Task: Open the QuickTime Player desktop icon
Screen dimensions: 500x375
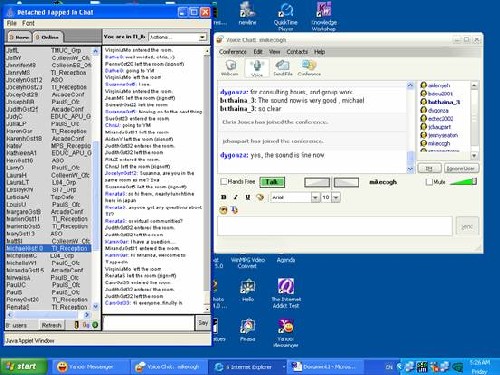Action: (286, 17)
